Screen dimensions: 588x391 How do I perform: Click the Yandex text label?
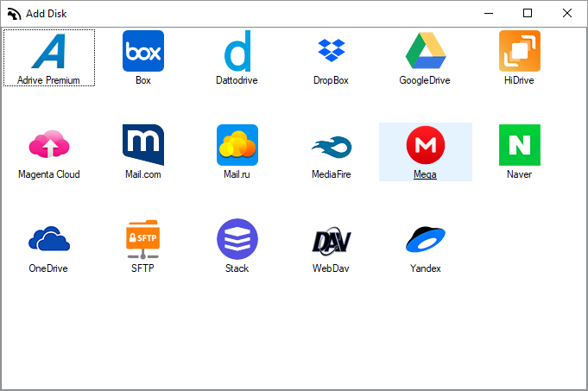426,268
